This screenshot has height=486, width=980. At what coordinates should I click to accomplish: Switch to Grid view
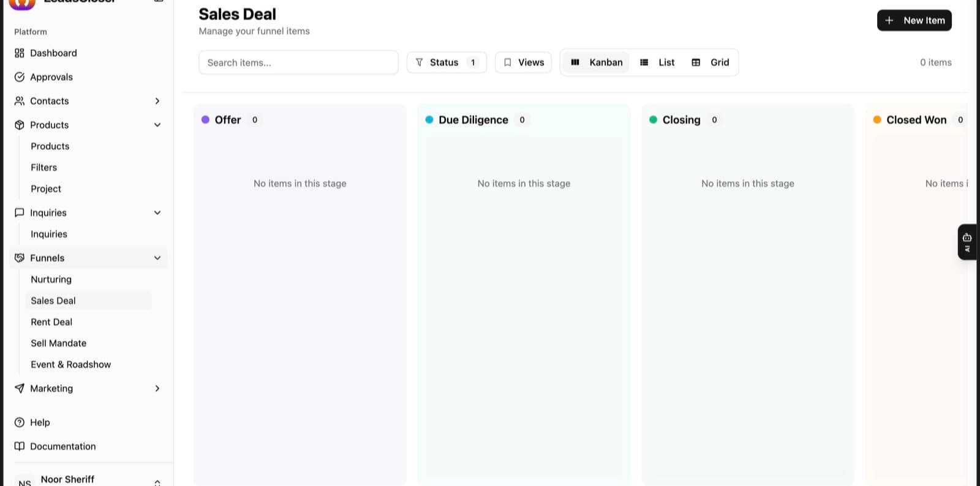tap(710, 62)
